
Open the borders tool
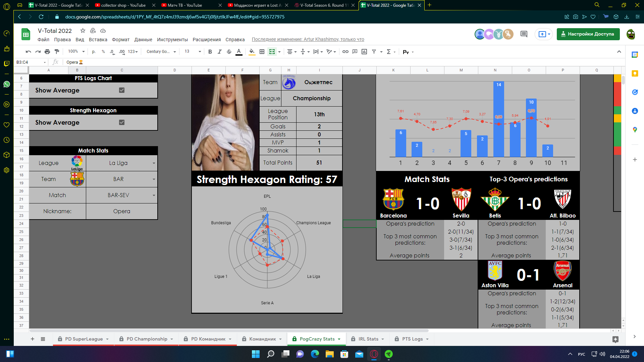[262, 52]
